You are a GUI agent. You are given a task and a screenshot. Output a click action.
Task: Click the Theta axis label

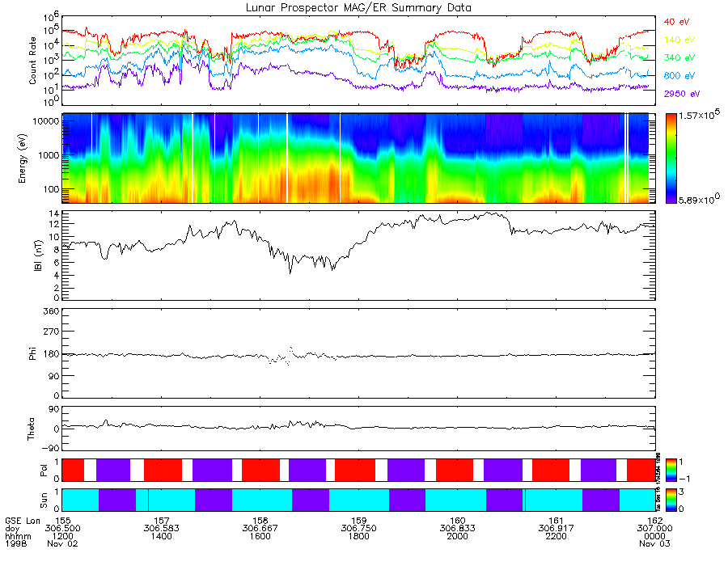pyautogui.click(x=31, y=429)
